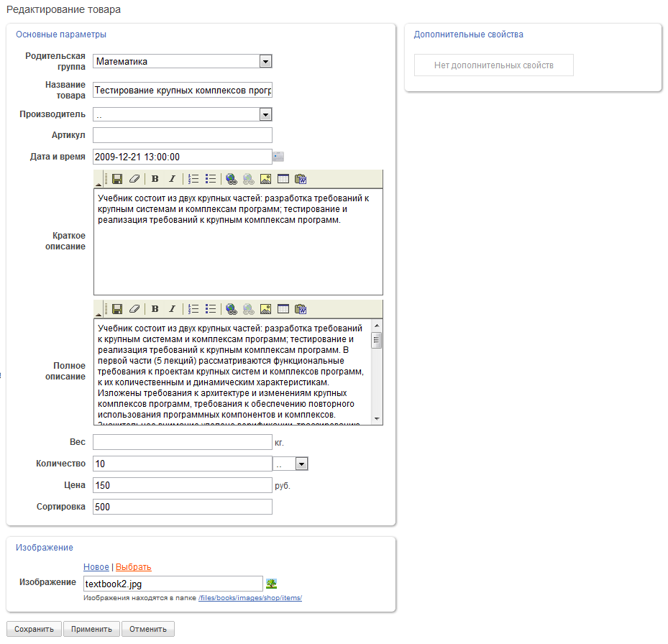Screen dimensions: 668x644
Task: Insert bulleted list in full description editor
Action: (211, 309)
